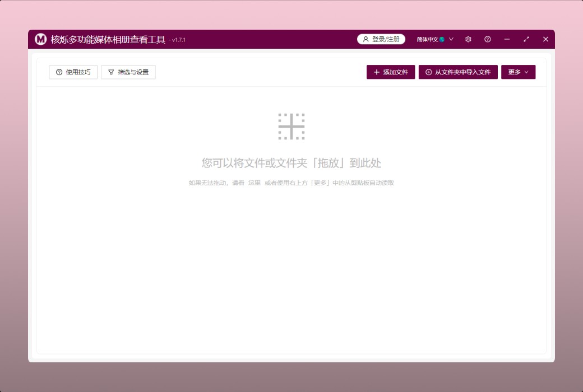Click the 核烁多功能媒体相册查看工具 title text
The height and width of the screenshot is (392, 583).
[108, 39]
